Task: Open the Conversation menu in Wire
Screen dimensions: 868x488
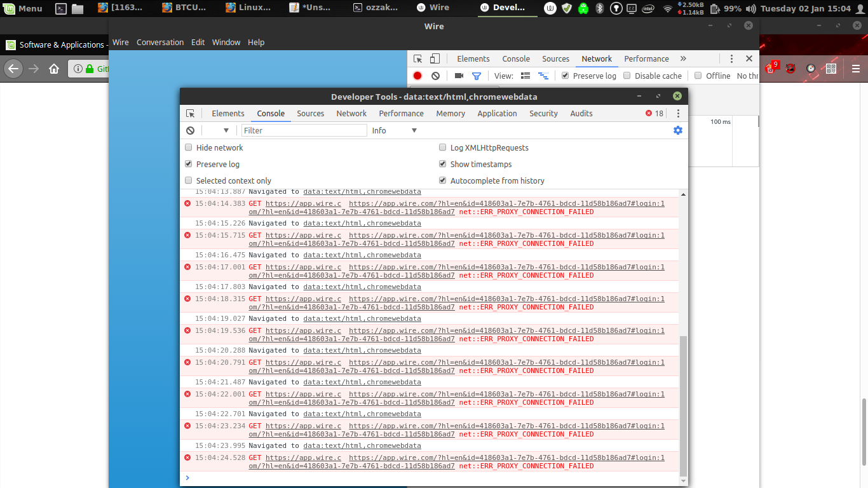Action: point(160,42)
